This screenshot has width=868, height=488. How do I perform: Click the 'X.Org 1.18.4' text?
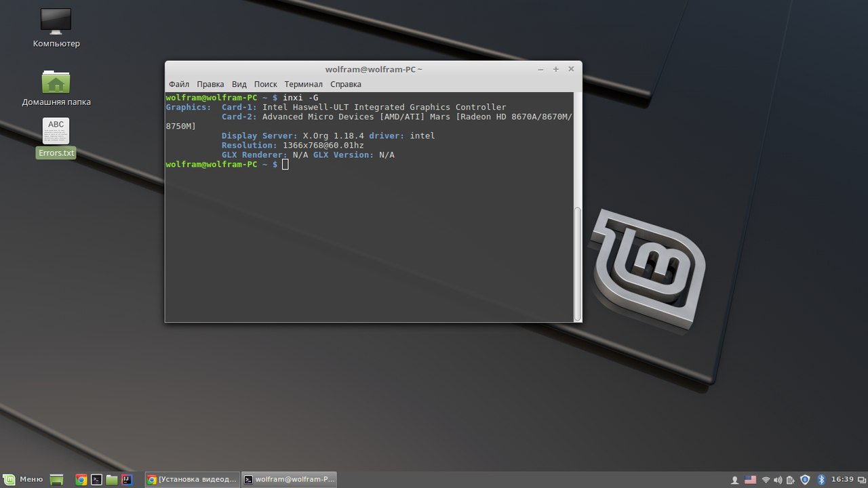[x=333, y=136]
